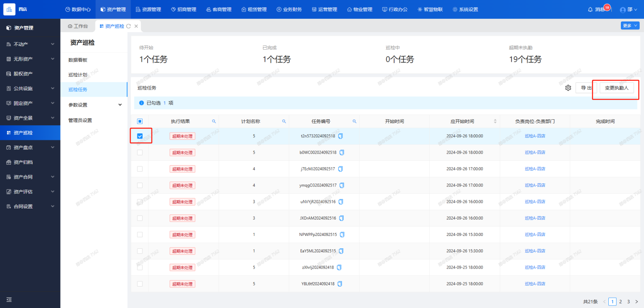This screenshot has height=308, width=644.
Task: Sort by 应开始时间 column
Action: [x=495, y=121]
